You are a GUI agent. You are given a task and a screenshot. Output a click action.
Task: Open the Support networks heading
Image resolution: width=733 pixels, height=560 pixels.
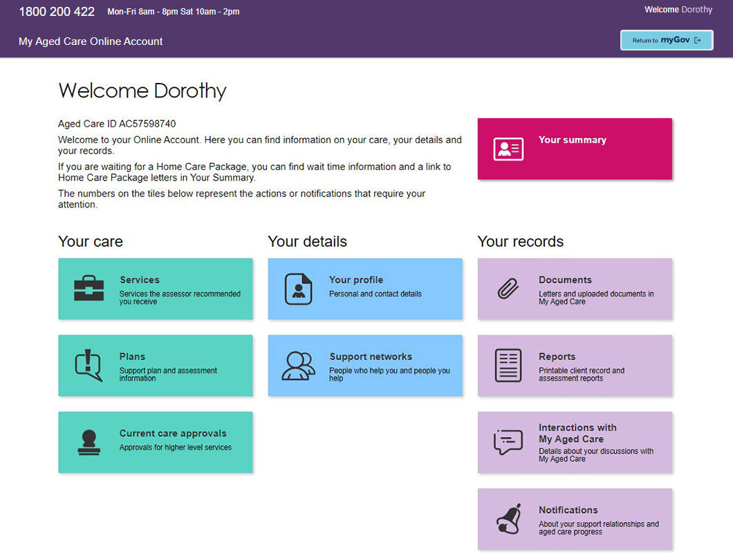pyautogui.click(x=371, y=356)
